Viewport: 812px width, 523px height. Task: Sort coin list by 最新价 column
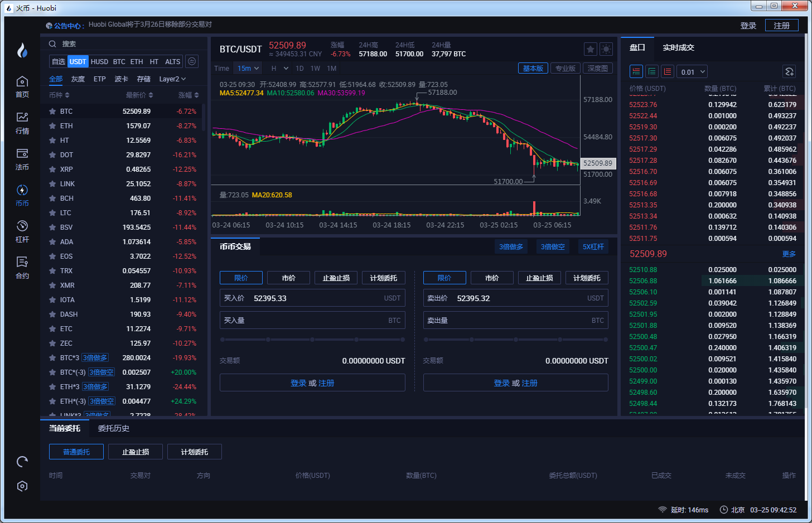pos(139,95)
